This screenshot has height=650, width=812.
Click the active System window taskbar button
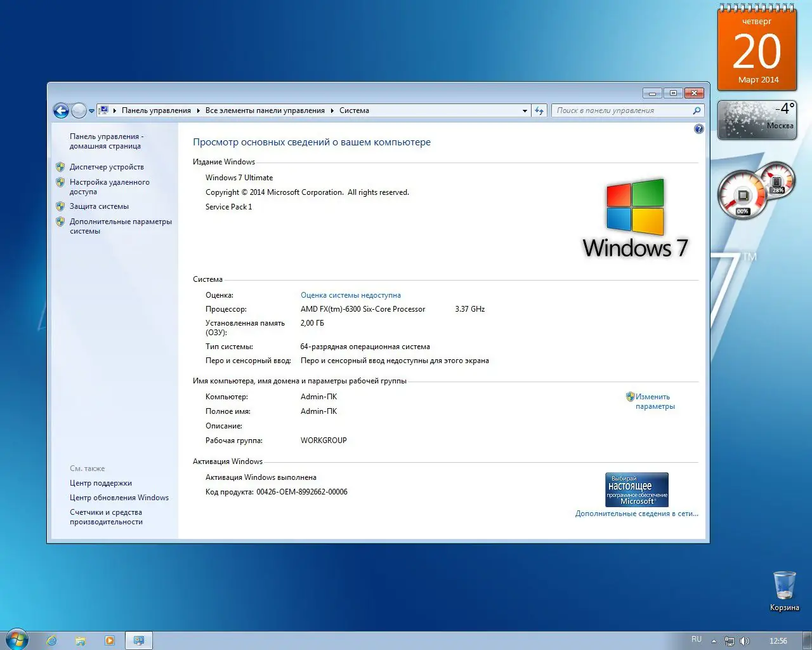139,640
